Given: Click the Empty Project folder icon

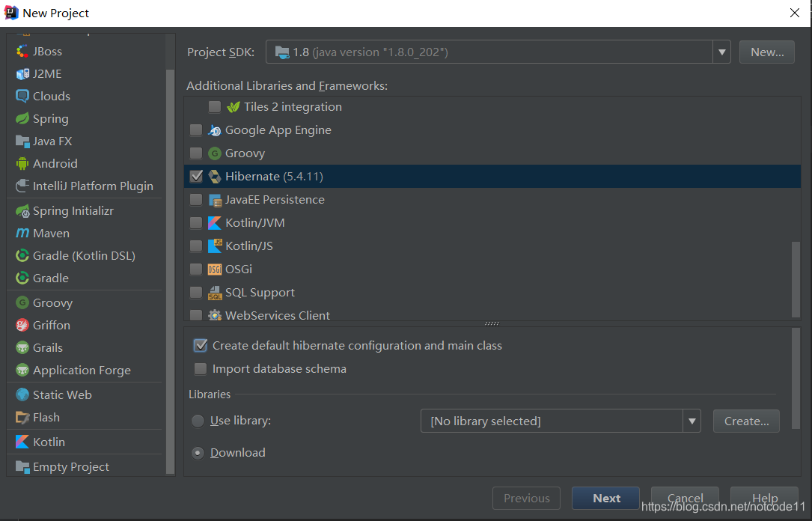Looking at the screenshot, I should [x=22, y=466].
